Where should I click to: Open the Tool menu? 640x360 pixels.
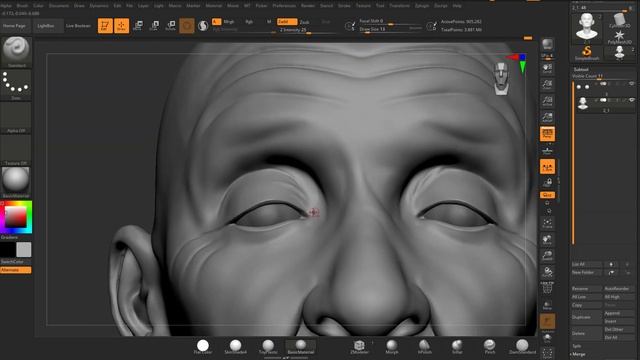[380, 6]
